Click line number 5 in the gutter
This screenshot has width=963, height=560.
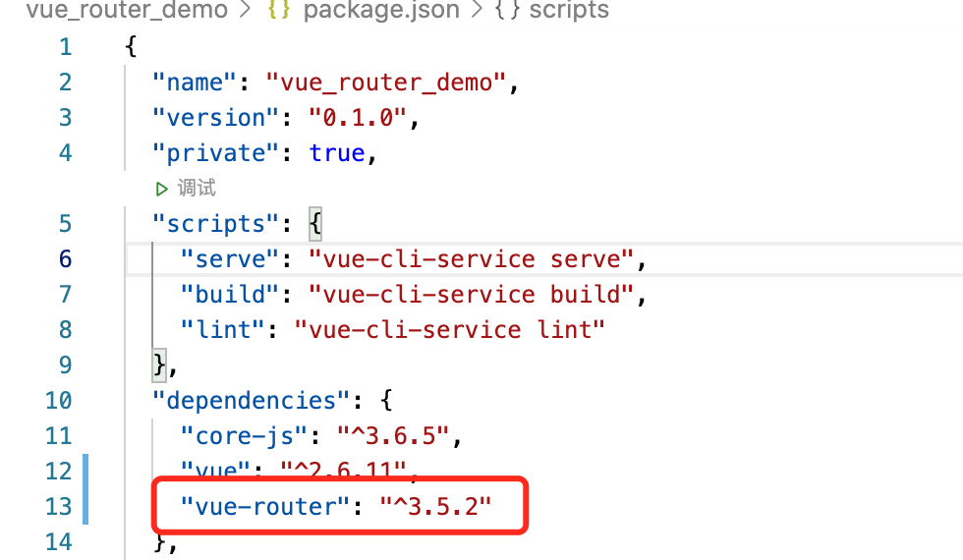pos(65,224)
